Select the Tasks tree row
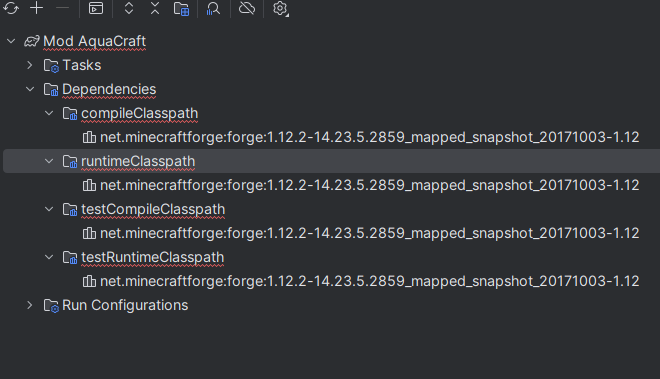660x379 pixels. tap(330, 65)
